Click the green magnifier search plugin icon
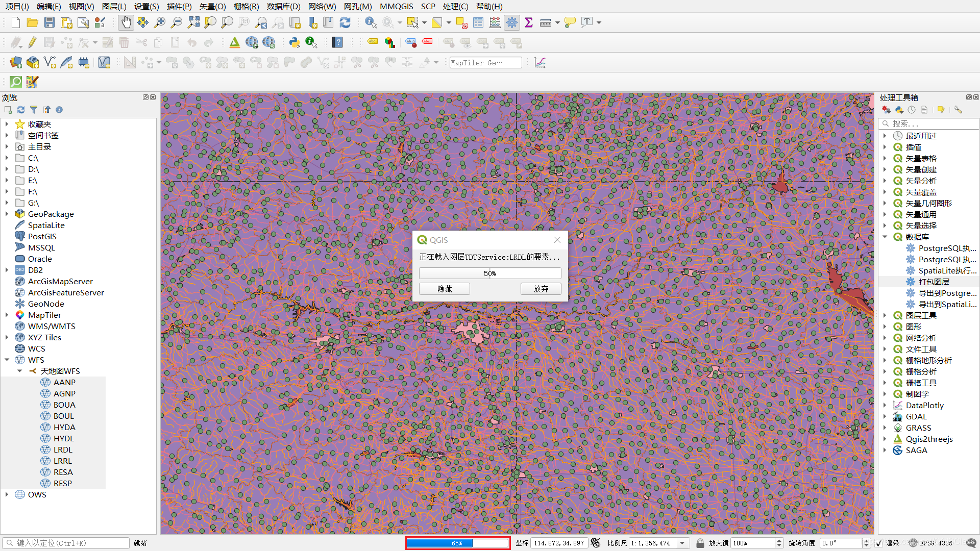980x551 pixels. tap(16, 82)
